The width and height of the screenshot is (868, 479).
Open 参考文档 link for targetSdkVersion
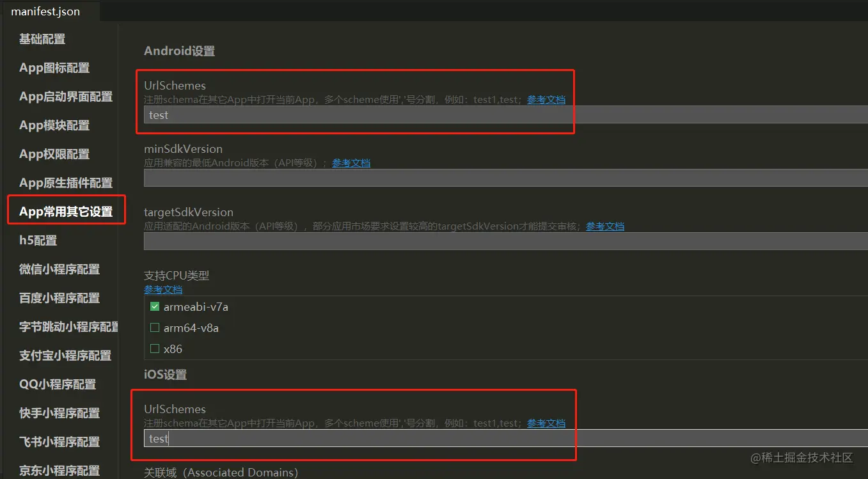point(605,226)
